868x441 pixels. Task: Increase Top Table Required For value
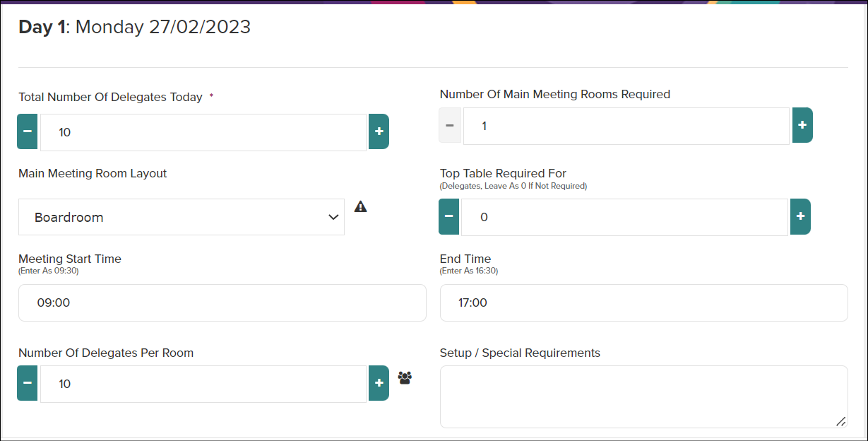(800, 216)
